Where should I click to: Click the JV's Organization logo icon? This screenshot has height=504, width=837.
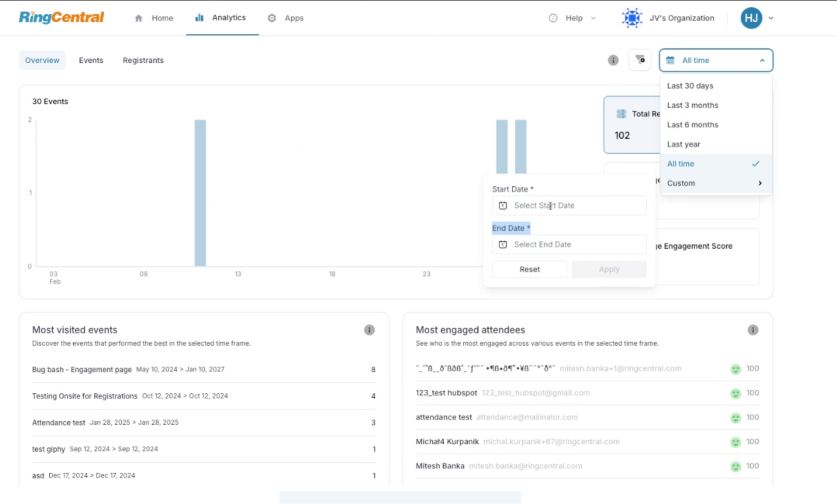[631, 18]
